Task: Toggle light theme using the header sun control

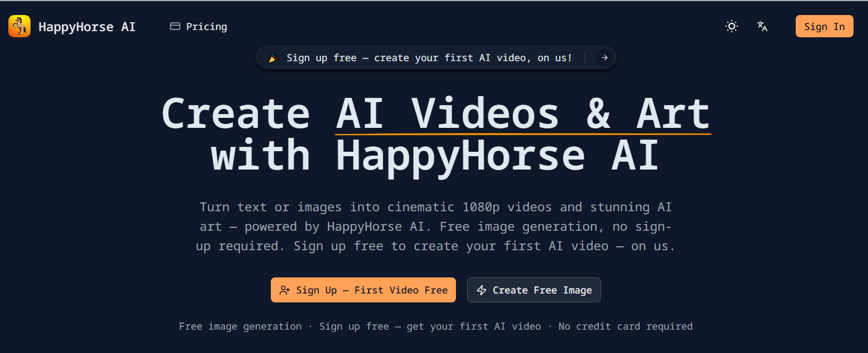Action: point(731,26)
